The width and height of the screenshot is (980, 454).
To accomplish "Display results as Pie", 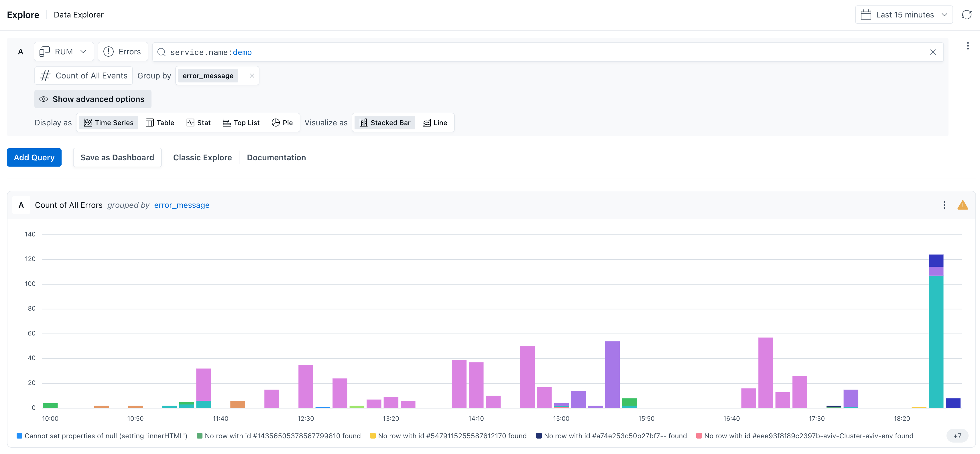I will coord(282,123).
